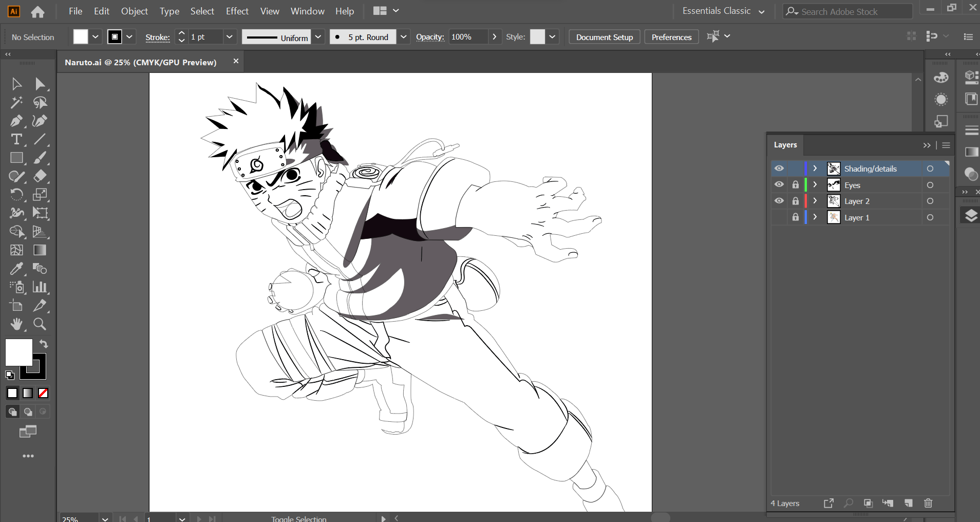Screen dimensions: 980x522
Task: Open the Uniform variable width profile dropdown
Action: pyautogui.click(x=318, y=37)
